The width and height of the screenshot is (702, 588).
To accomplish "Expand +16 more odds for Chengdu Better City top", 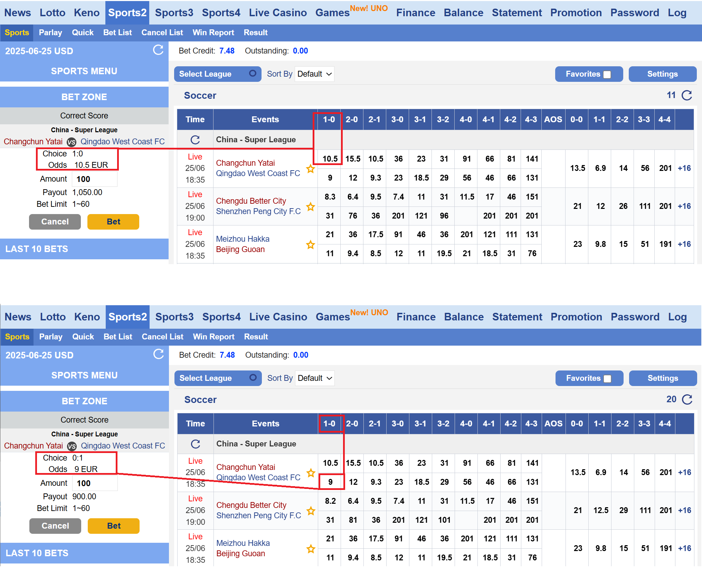I will tap(684, 206).
